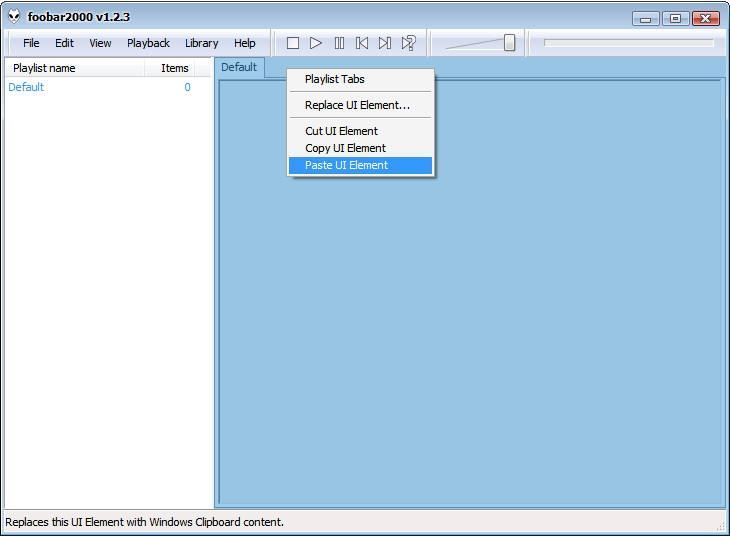Choose Replace UI Element… option
The width and height of the screenshot is (730, 536).
(x=360, y=105)
